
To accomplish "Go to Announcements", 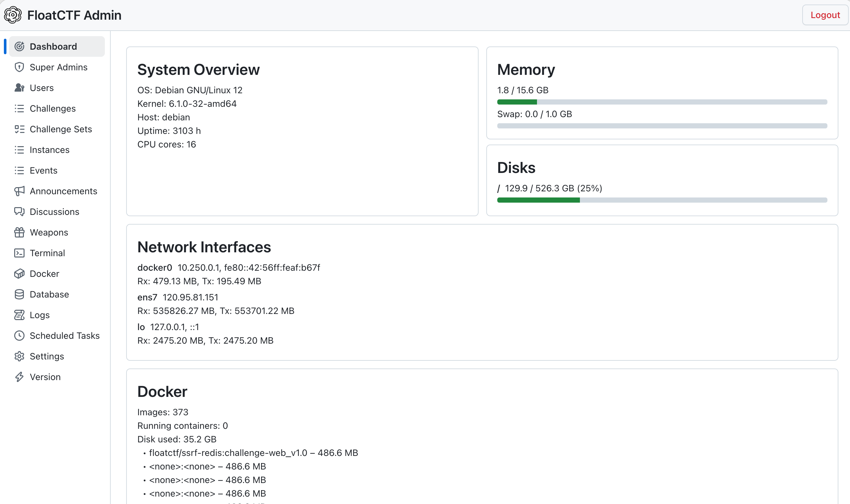I will (57, 191).
